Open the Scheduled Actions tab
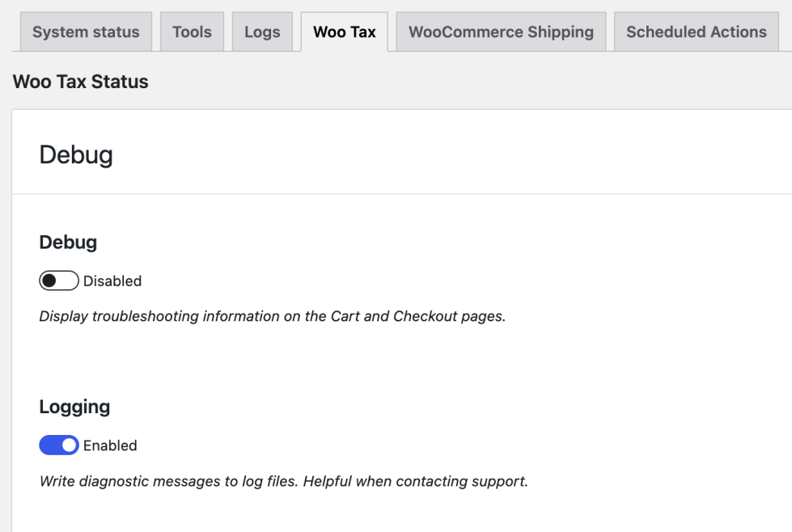 pos(696,32)
